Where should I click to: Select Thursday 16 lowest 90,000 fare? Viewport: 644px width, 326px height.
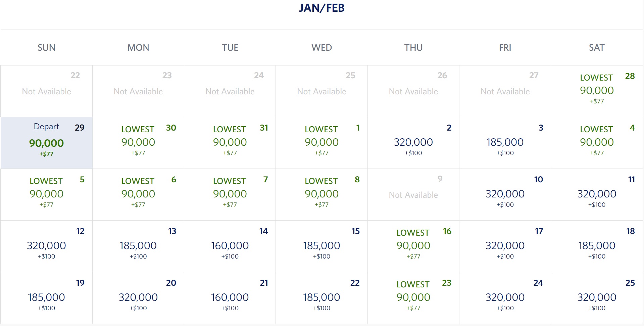click(x=413, y=246)
